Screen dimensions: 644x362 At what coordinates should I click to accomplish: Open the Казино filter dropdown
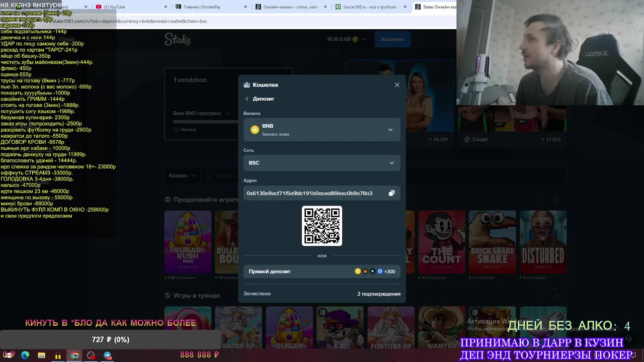[x=182, y=175]
